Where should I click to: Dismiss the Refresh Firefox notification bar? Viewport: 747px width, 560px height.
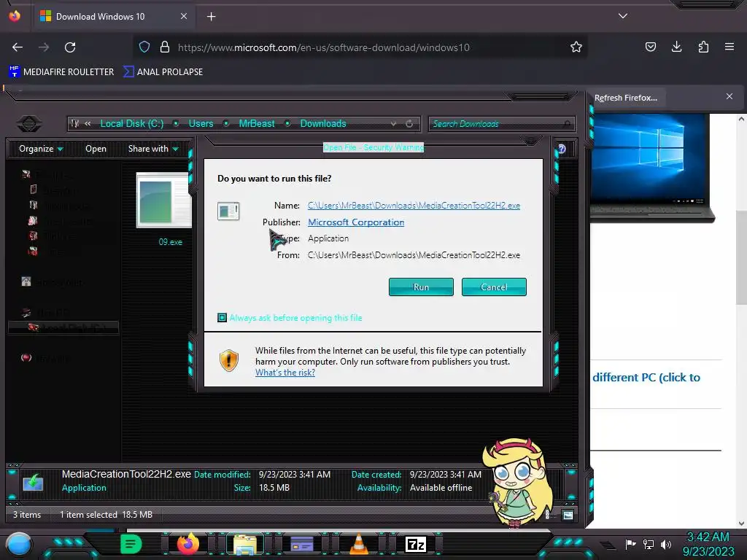click(729, 97)
